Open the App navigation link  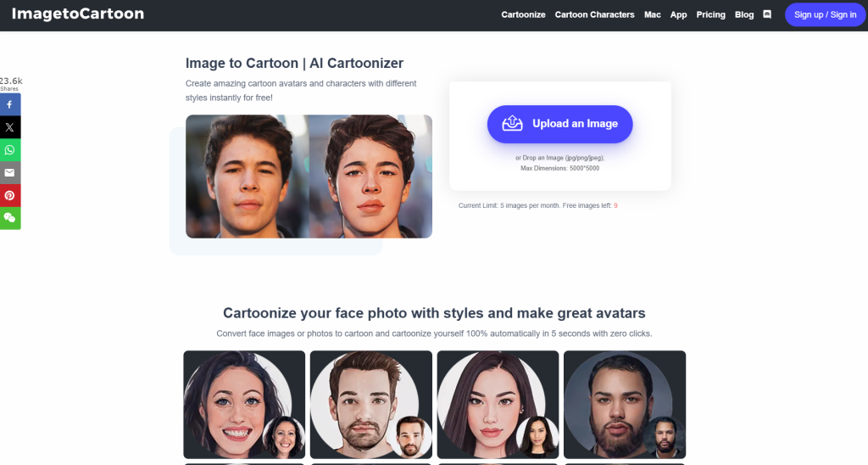678,15
